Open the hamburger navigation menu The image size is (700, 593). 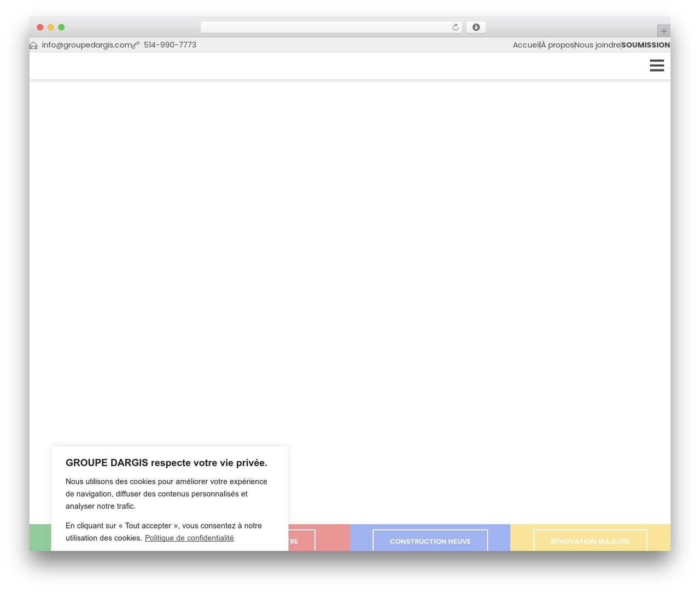[657, 66]
